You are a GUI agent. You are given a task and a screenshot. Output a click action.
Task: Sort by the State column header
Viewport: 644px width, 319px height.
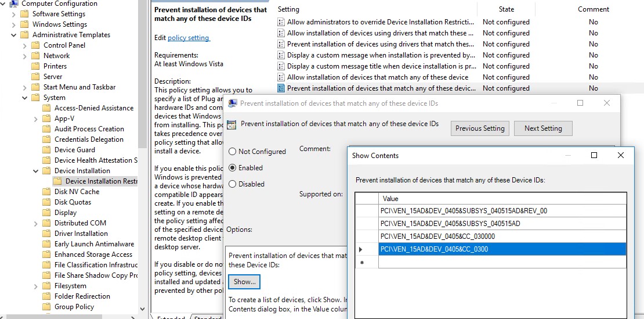point(506,9)
